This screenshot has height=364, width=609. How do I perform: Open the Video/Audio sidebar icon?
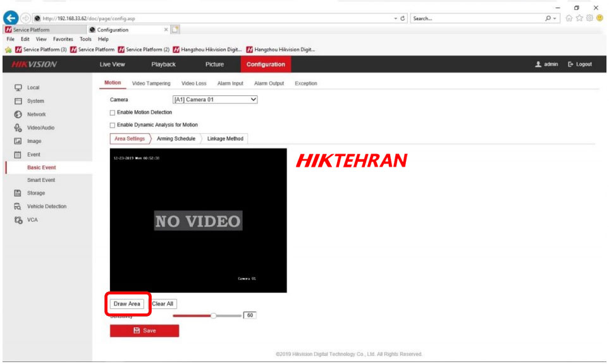pyautogui.click(x=18, y=128)
